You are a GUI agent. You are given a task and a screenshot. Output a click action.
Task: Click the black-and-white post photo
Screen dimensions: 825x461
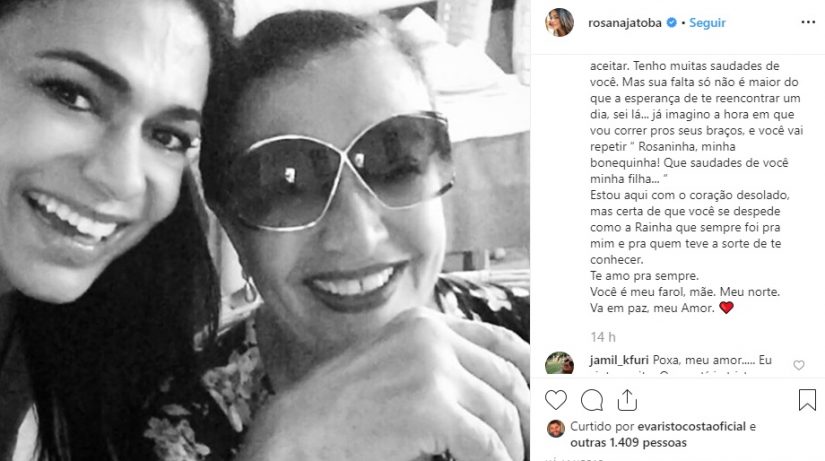point(265,230)
